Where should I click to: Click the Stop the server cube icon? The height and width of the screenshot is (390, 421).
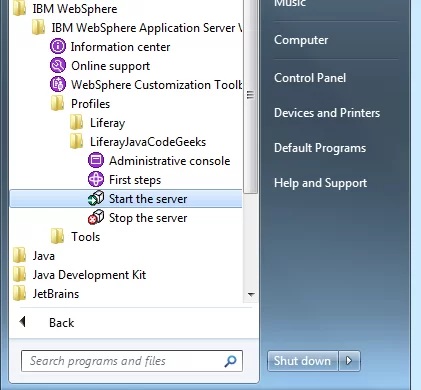point(96,217)
